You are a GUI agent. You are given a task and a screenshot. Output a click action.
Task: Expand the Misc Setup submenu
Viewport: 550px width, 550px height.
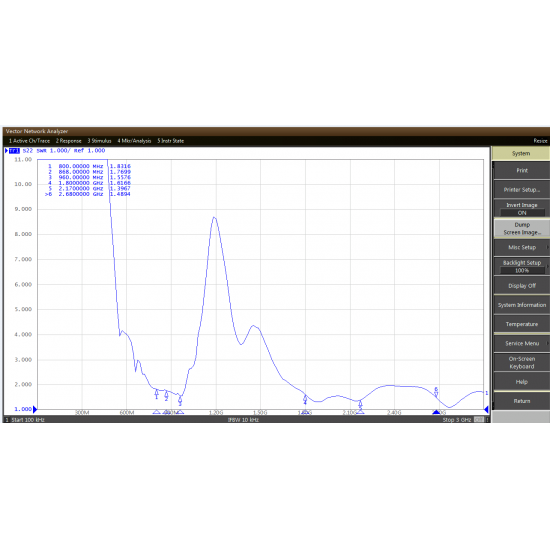coord(522,247)
